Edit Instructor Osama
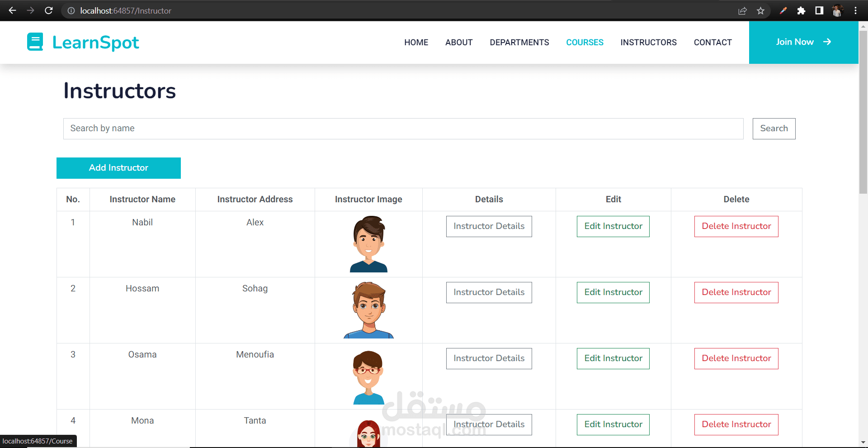 613,358
